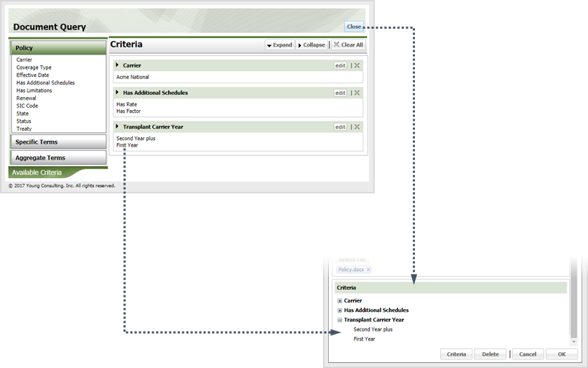
Task: Remove the Transplant Carrier Year criterion via X
Action: [357, 127]
